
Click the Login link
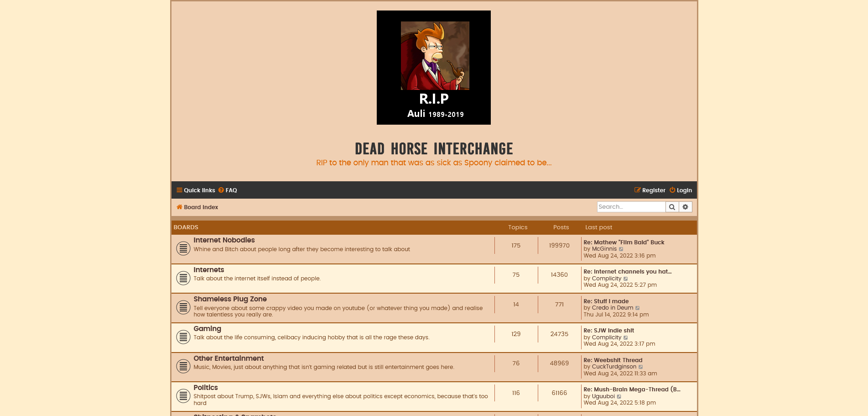tap(681, 190)
